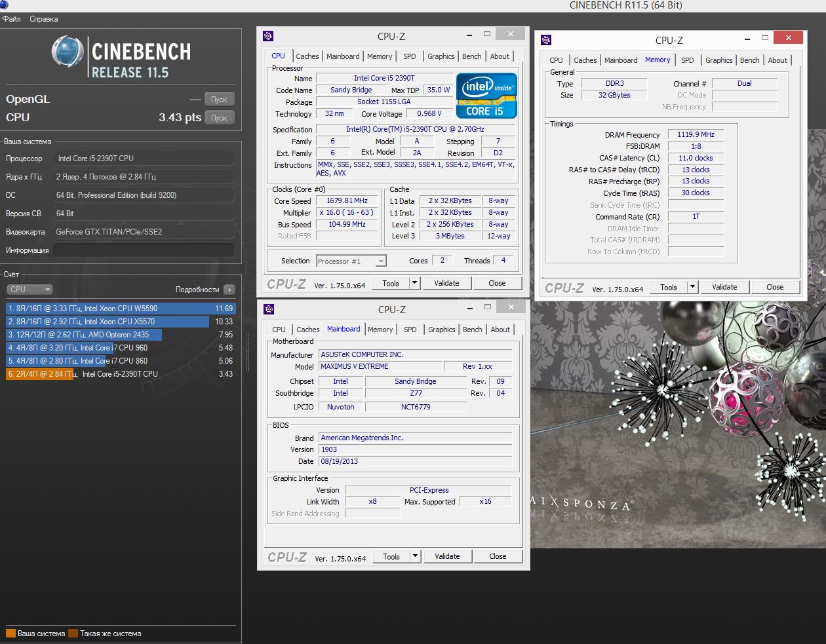The width and height of the screenshot is (826, 644).
Task: Switch to CPU tab in Mainboard window
Action: pos(279,330)
